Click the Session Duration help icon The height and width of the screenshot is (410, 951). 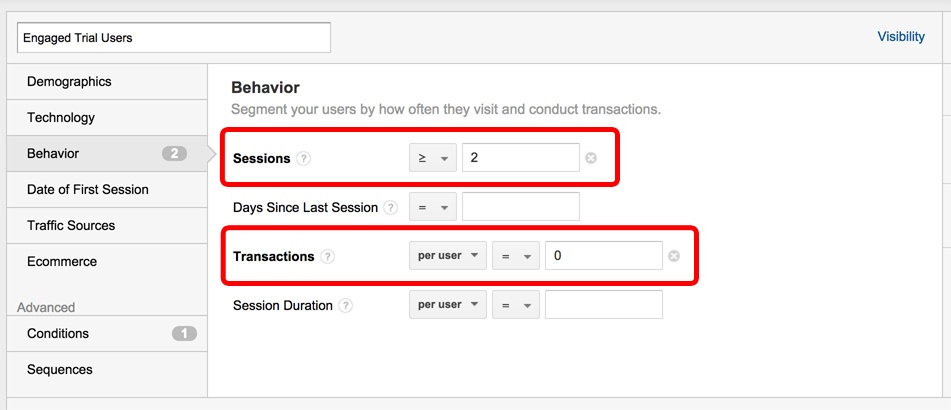(346, 306)
